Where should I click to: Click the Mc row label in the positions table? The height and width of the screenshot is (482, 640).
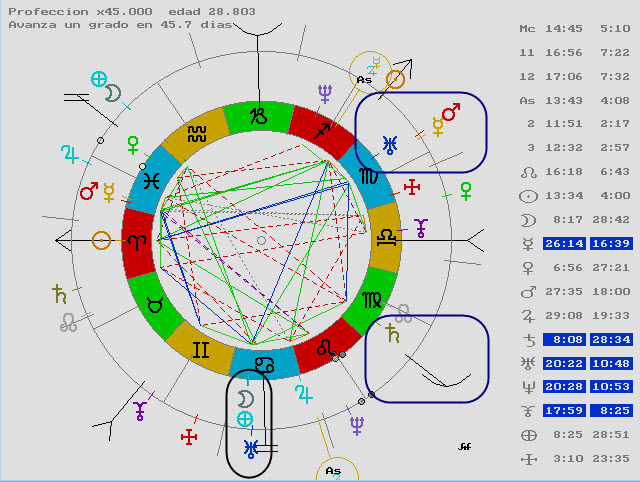527,28
